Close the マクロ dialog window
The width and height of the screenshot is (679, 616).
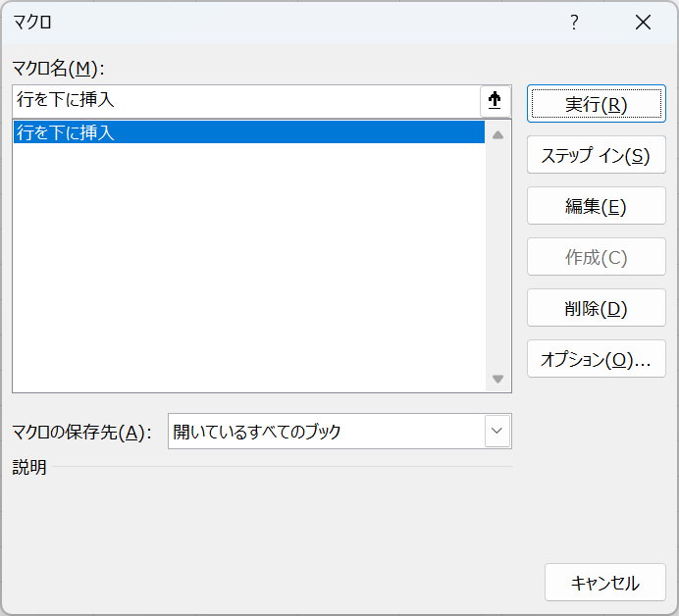coord(643,22)
